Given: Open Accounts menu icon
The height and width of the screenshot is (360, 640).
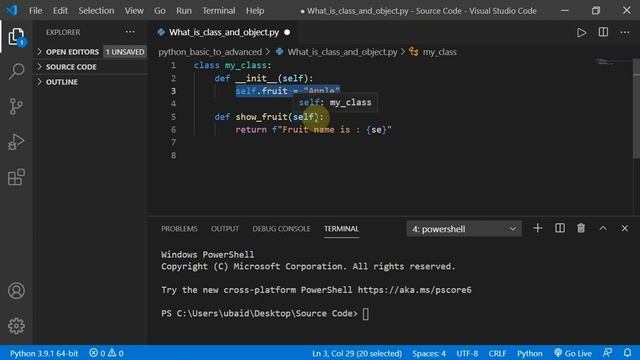Looking at the screenshot, I should [x=16, y=291].
